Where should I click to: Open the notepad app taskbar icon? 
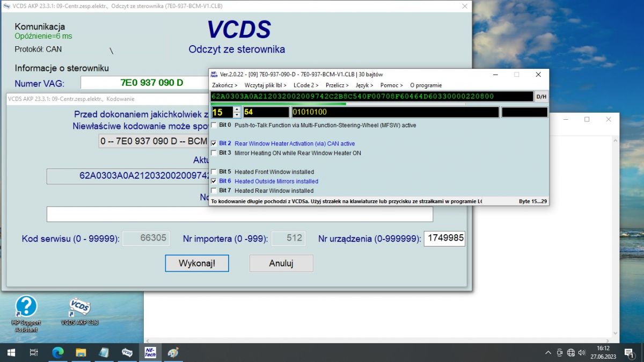tap(104, 352)
